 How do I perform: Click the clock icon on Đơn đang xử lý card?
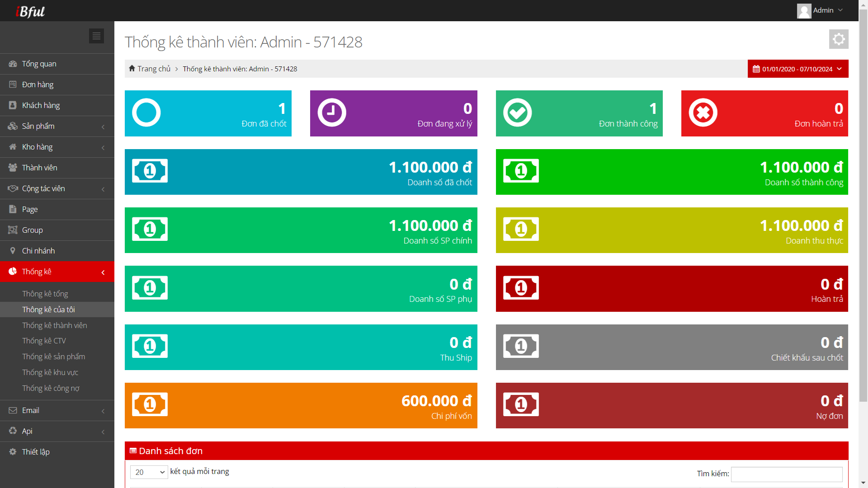coord(332,113)
